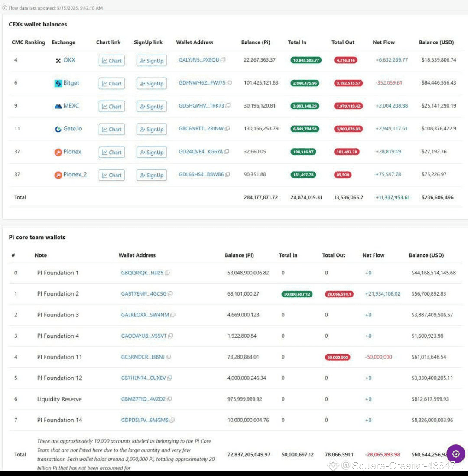Image resolution: width=468 pixels, height=476 pixels.
Task: Click core team total net flow -28,065,893.98
Action: point(382,454)
